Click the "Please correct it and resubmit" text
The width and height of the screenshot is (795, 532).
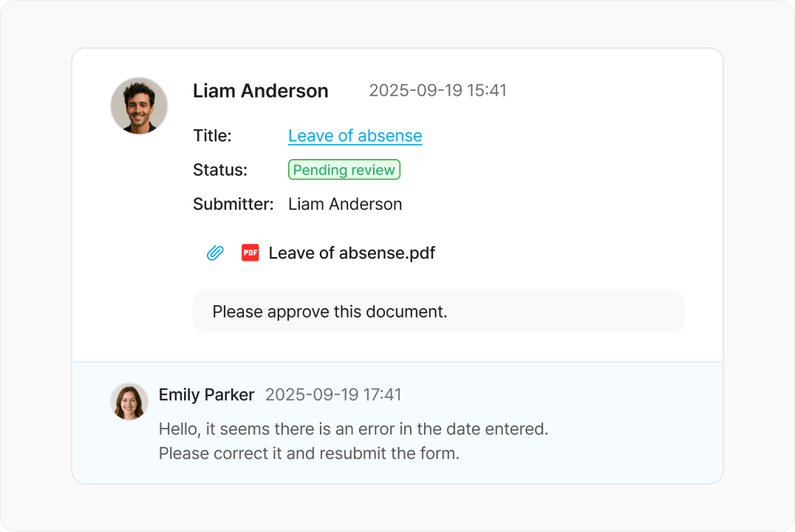click(x=309, y=453)
